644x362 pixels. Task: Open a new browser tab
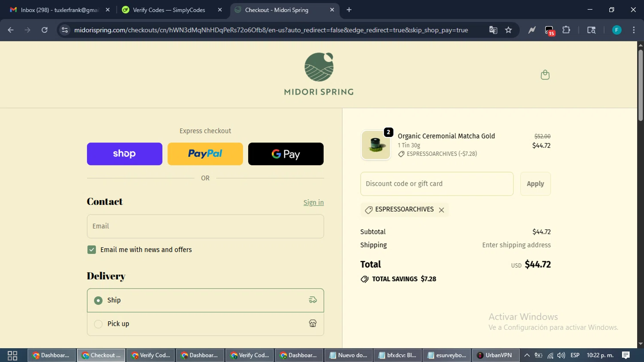coord(349,10)
